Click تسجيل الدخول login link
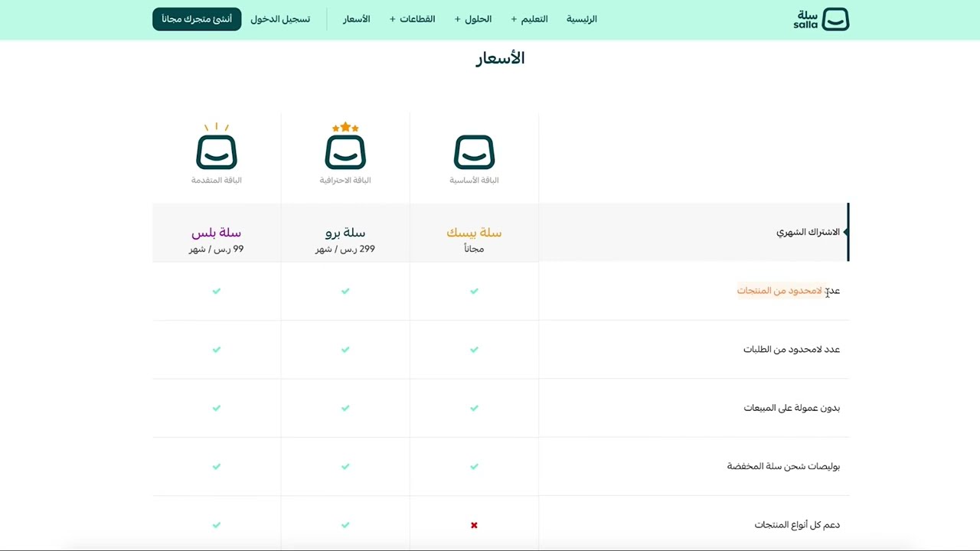The image size is (980, 551). [280, 19]
